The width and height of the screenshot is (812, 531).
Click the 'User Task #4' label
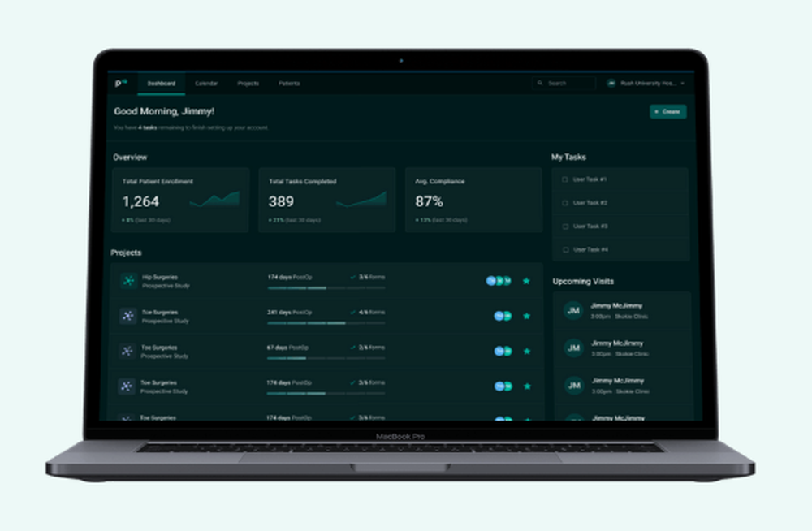coord(591,250)
